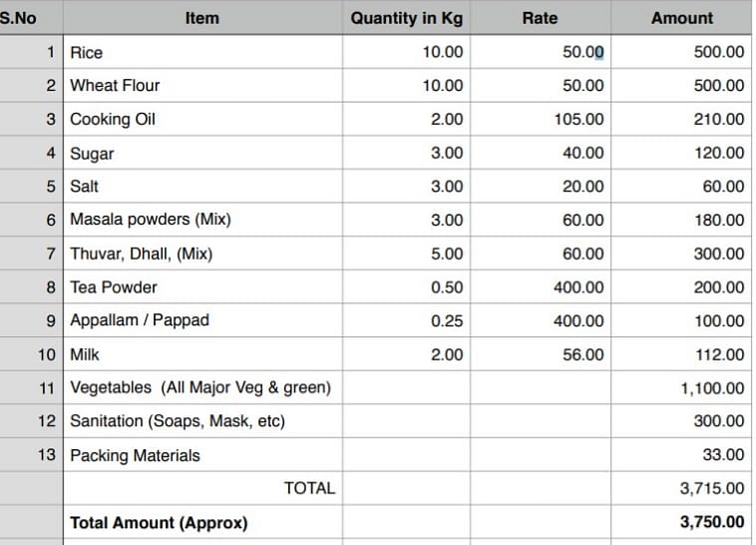Click Total Amount (Approx) 3,750.00 cell

[681, 522]
